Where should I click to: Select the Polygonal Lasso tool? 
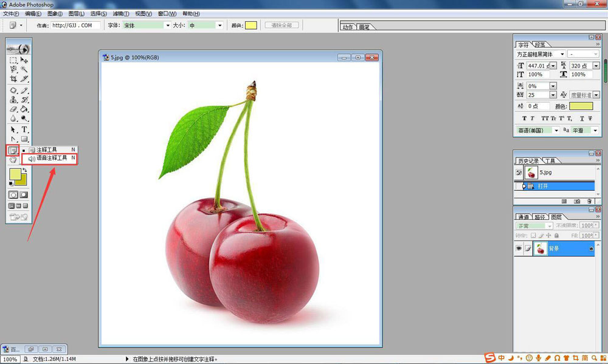[x=13, y=69]
